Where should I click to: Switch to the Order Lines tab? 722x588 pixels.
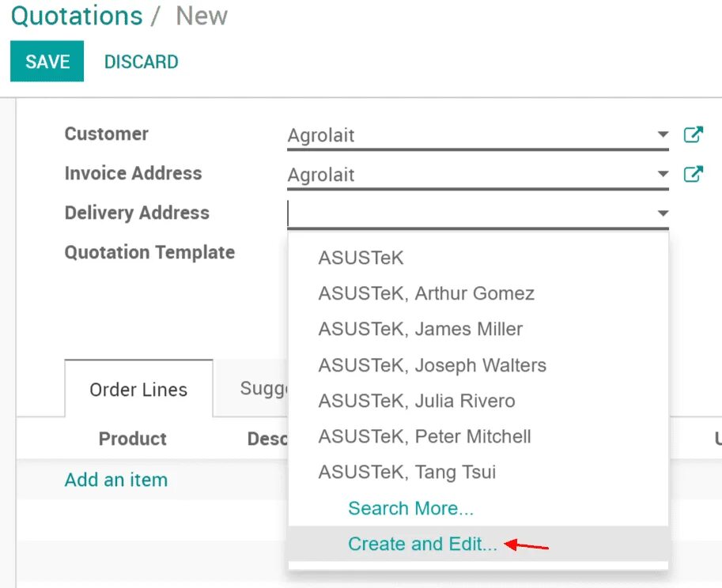[x=138, y=390]
